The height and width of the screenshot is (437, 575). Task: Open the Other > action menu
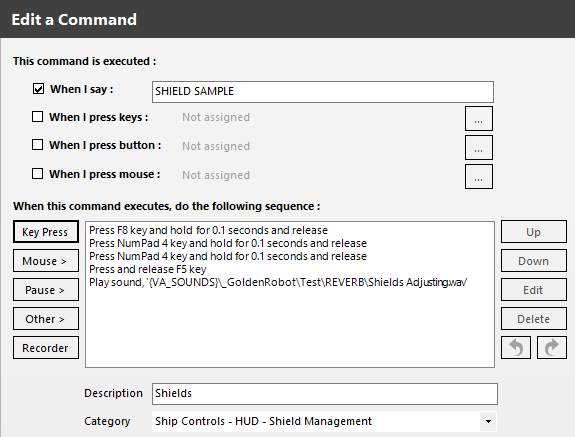(x=46, y=319)
